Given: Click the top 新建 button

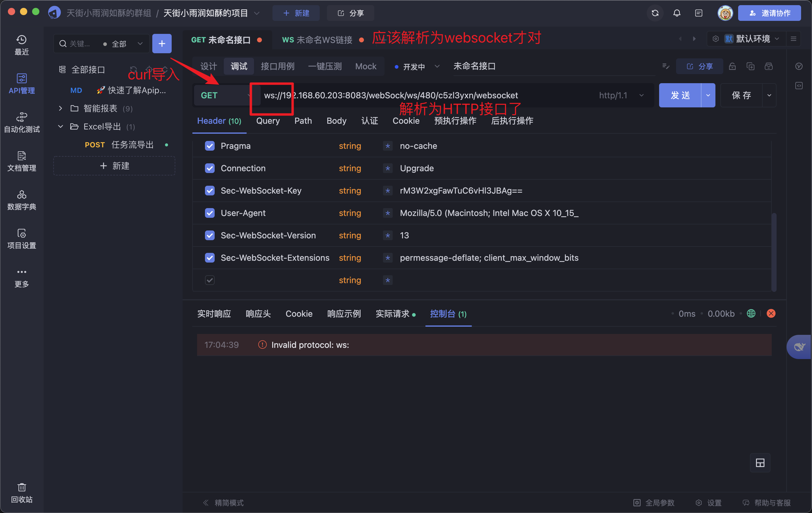Looking at the screenshot, I should [296, 13].
